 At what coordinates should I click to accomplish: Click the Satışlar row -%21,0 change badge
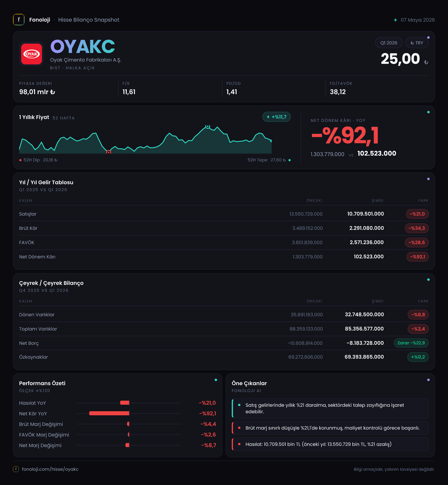pyautogui.click(x=417, y=214)
